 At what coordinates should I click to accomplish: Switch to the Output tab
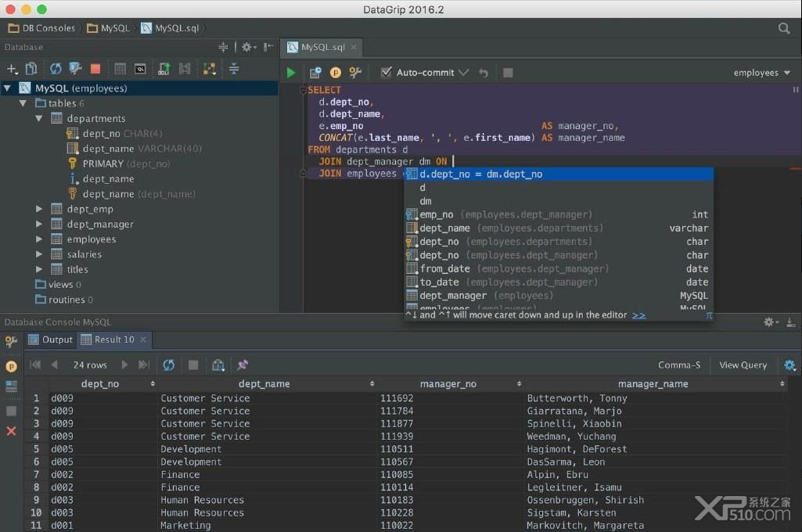(51, 340)
